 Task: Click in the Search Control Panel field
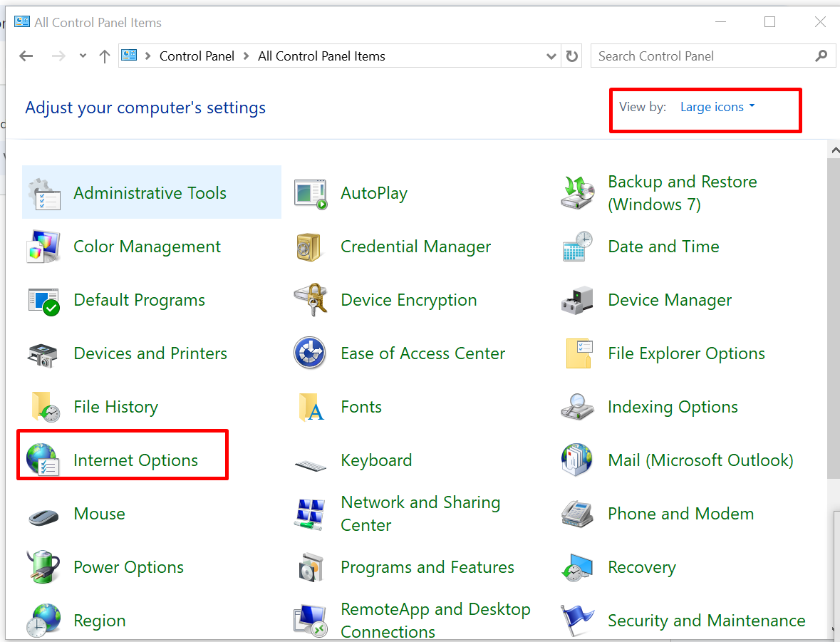(713, 56)
